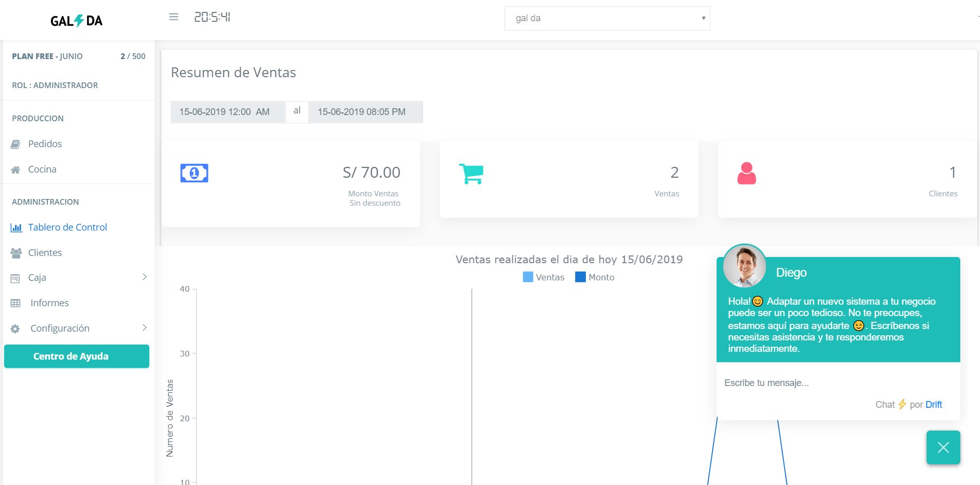Toggle the Ventas legend color swatch
The image size is (980, 485).
[528, 277]
